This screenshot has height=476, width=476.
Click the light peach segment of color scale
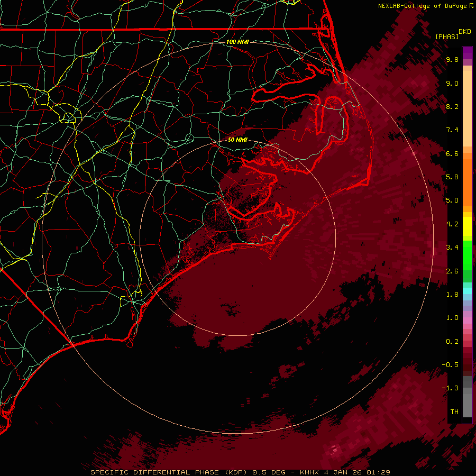pyautogui.click(x=467, y=108)
